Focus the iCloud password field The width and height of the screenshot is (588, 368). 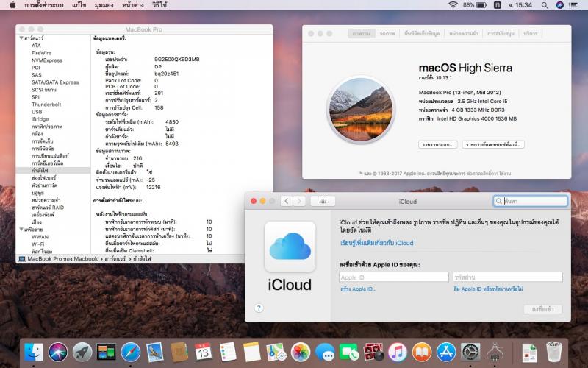click(508, 277)
